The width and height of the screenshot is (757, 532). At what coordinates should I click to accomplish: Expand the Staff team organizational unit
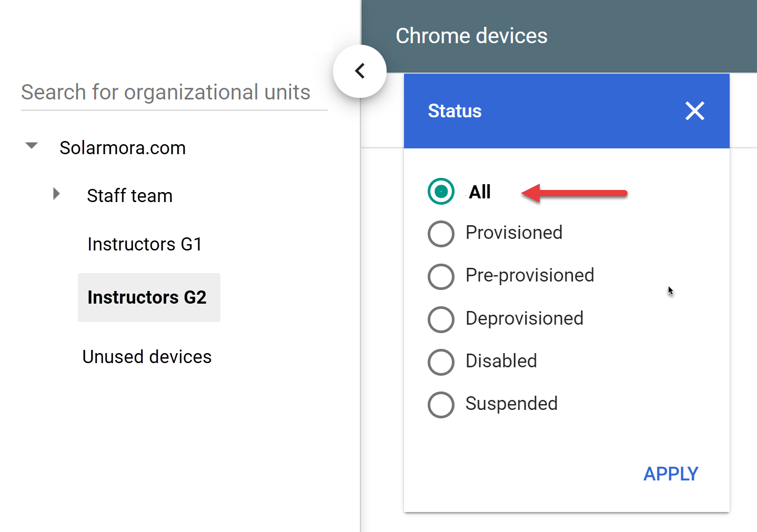pos(56,194)
